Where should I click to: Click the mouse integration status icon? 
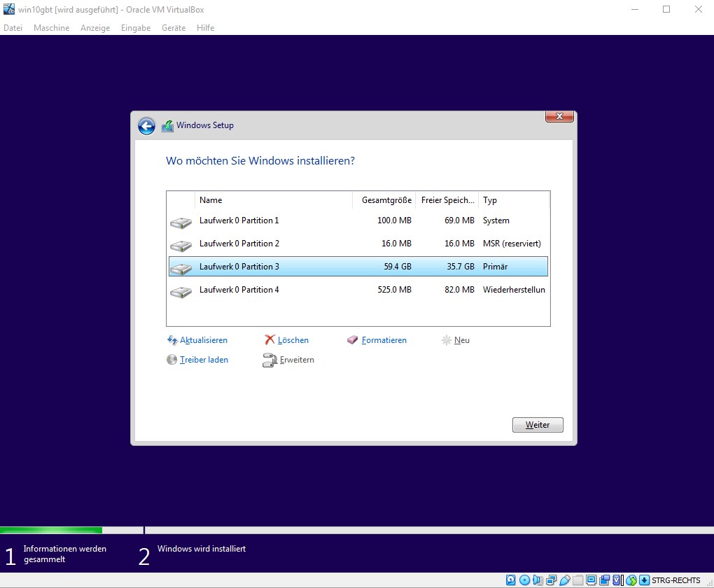tap(631, 580)
